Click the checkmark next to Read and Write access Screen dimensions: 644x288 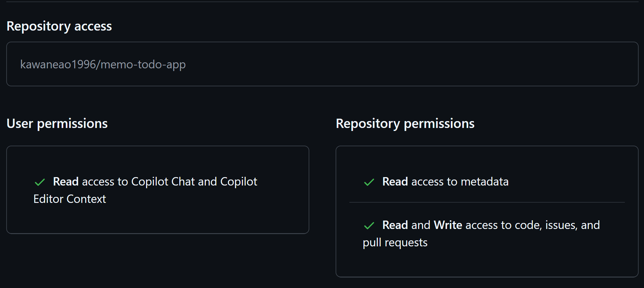pyautogui.click(x=369, y=225)
